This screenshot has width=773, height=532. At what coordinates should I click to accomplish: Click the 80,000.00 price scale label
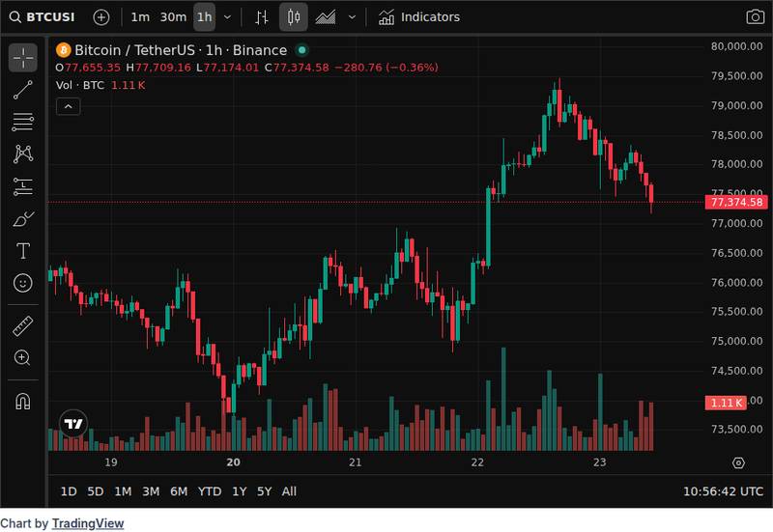coord(736,46)
